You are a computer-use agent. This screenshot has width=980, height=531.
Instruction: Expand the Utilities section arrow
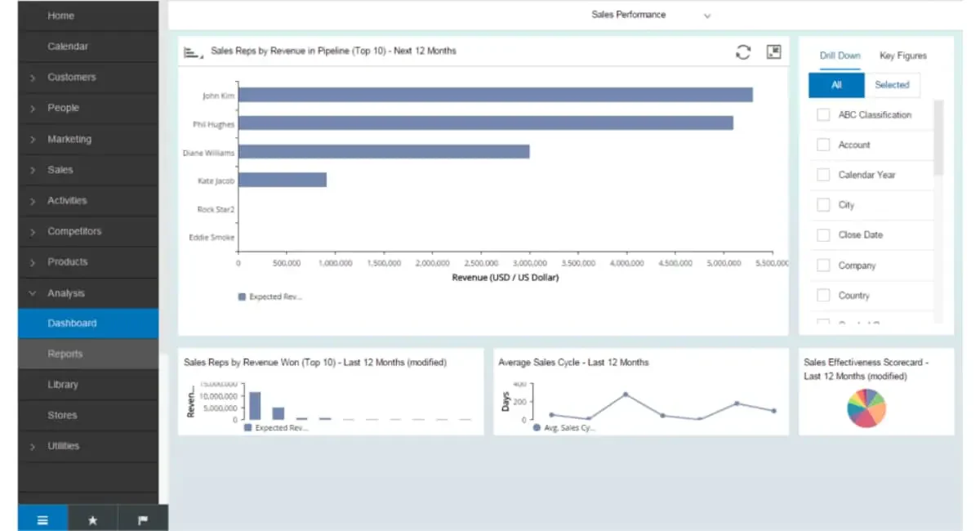click(33, 447)
